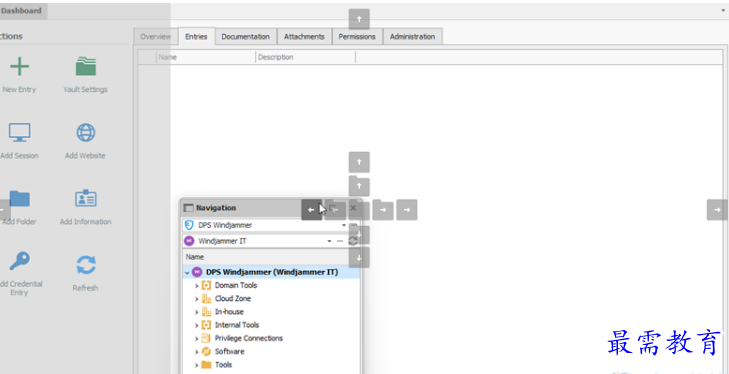Click the Add Website globe icon
729x374 pixels.
86,133
